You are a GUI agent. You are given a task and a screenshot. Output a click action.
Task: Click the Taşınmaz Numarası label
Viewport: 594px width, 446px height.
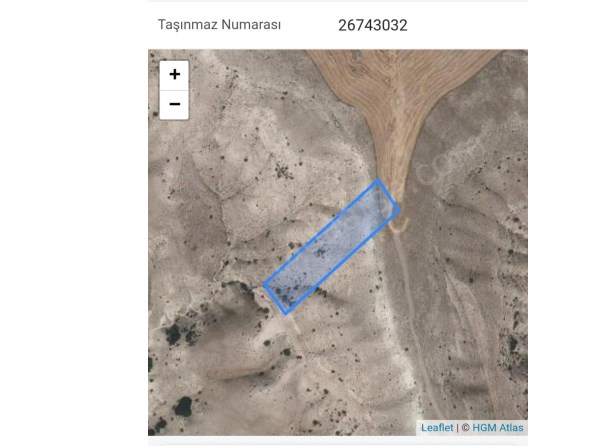tap(219, 25)
